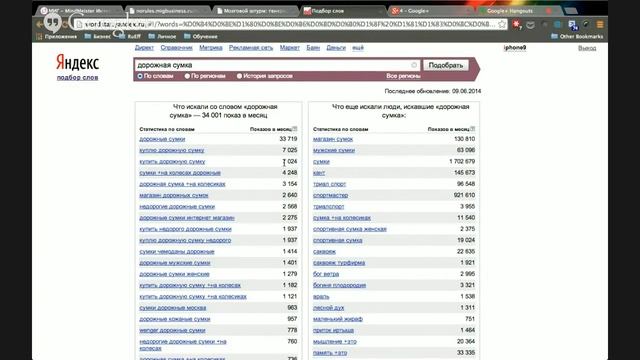Open the Бизнес bookmarks folder
640x360 pixels.
(x=98, y=36)
